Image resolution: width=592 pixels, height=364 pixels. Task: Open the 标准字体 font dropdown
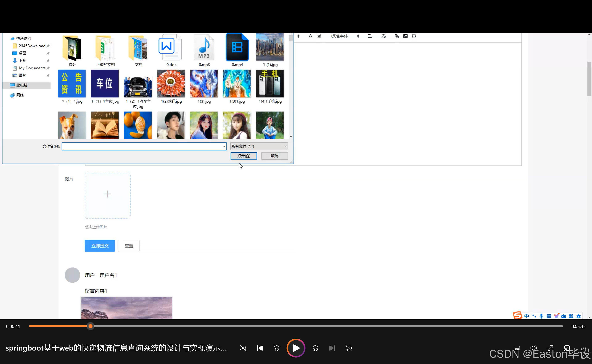[x=345, y=36]
